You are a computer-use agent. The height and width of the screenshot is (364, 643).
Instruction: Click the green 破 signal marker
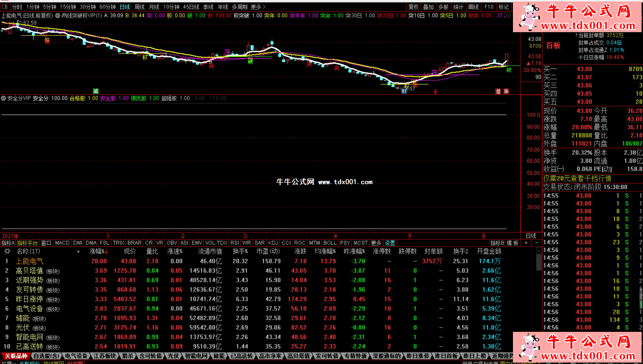[x=509, y=70]
